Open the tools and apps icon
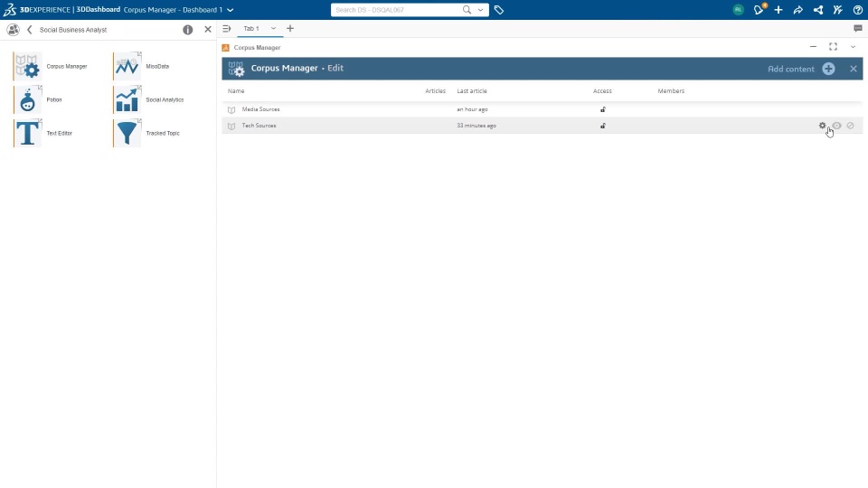The height and width of the screenshot is (488, 868). tap(838, 10)
